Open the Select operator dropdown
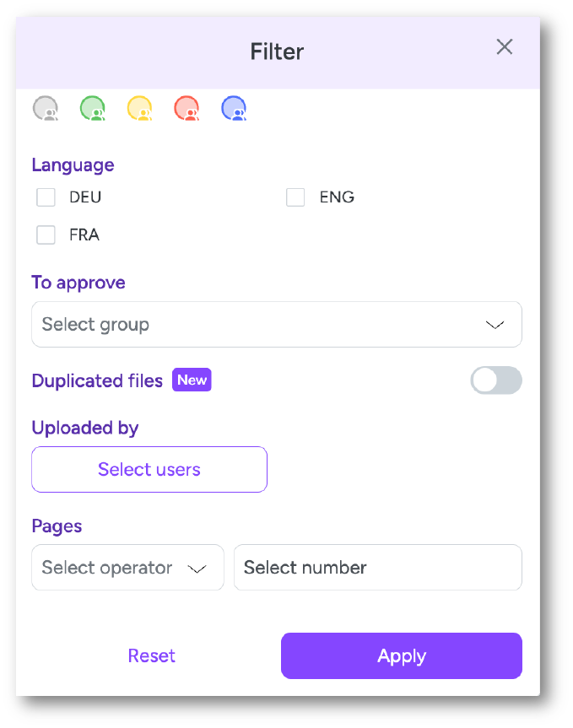The width and height of the screenshot is (573, 728). click(127, 568)
